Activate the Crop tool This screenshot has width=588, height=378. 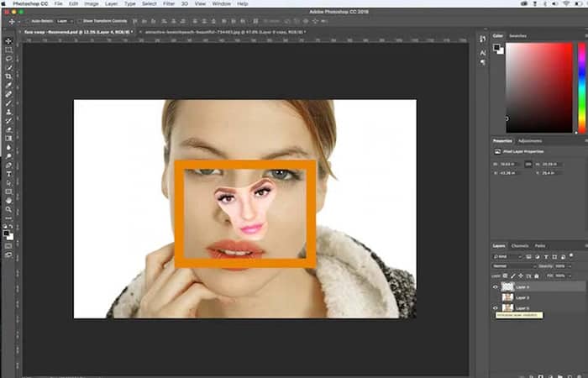(8, 76)
